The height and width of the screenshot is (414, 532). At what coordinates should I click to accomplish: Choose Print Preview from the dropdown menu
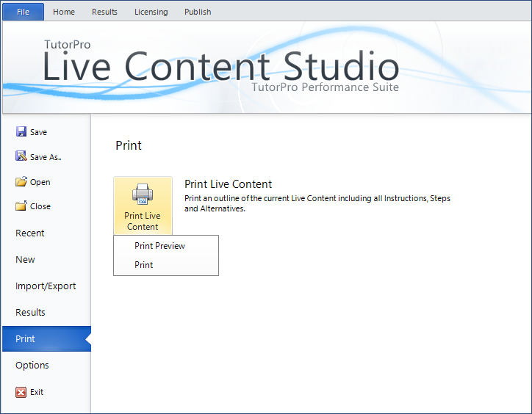click(x=166, y=246)
